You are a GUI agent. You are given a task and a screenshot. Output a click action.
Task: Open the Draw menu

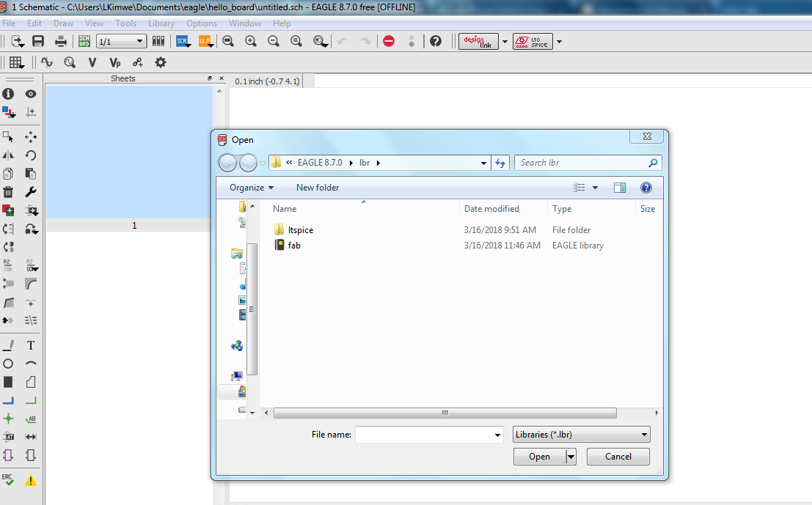[63, 23]
